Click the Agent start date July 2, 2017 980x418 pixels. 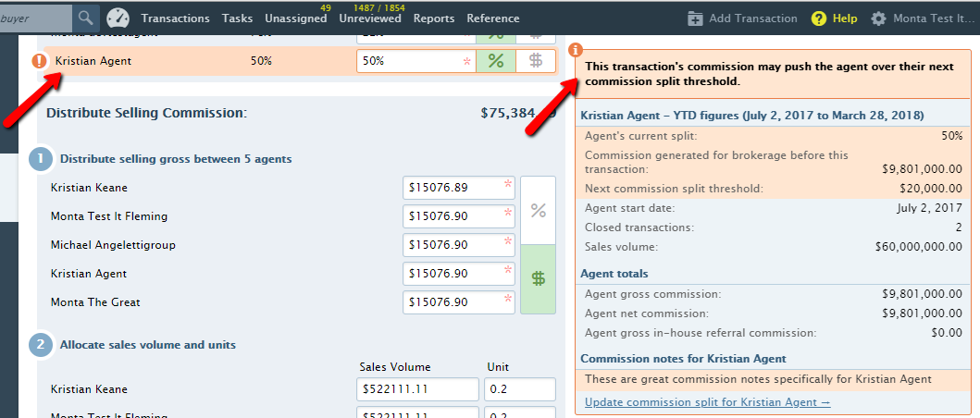pyautogui.click(x=929, y=208)
